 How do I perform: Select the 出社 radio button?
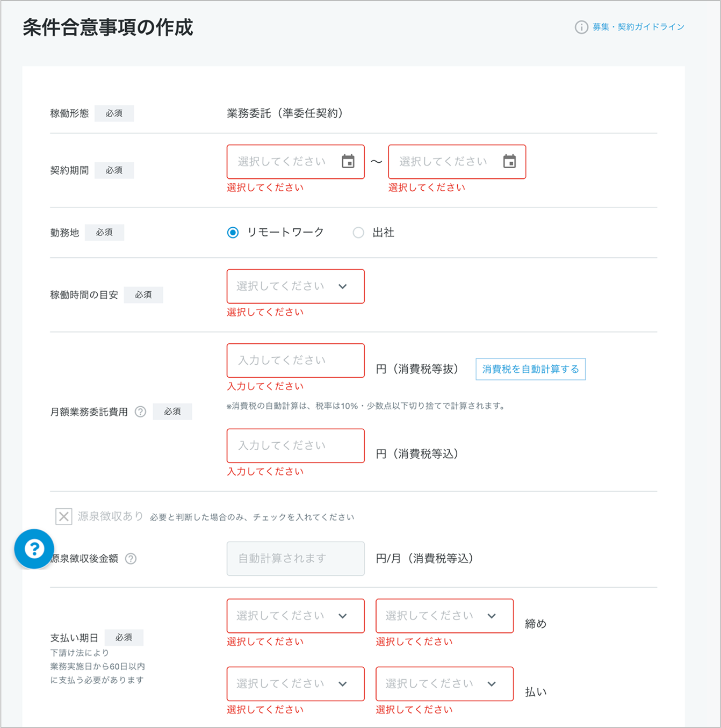(358, 233)
